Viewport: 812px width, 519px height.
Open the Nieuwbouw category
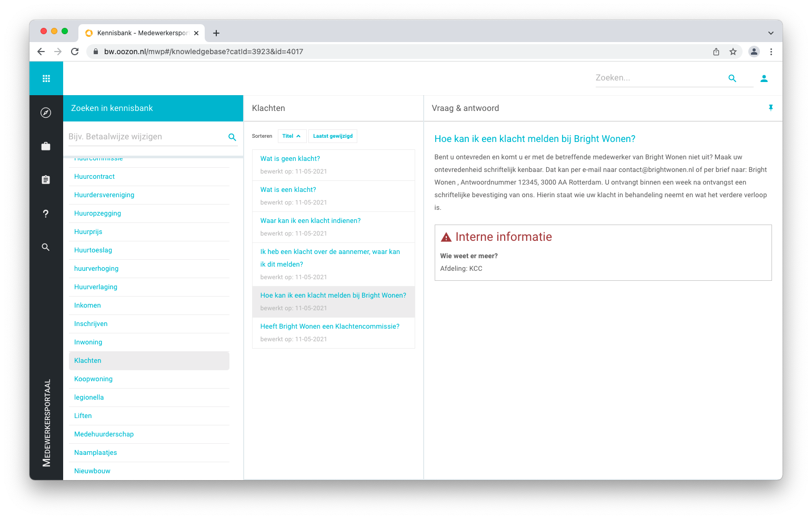[149, 471]
